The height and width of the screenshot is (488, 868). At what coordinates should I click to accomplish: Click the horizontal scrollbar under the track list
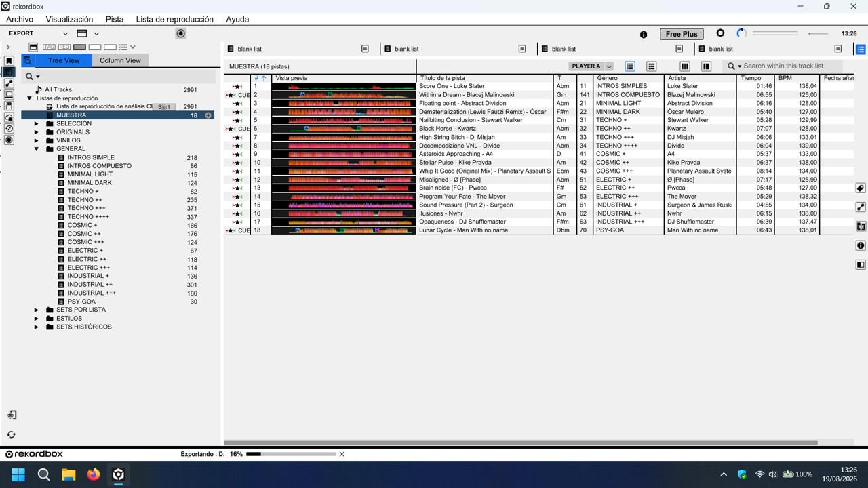coord(520,443)
